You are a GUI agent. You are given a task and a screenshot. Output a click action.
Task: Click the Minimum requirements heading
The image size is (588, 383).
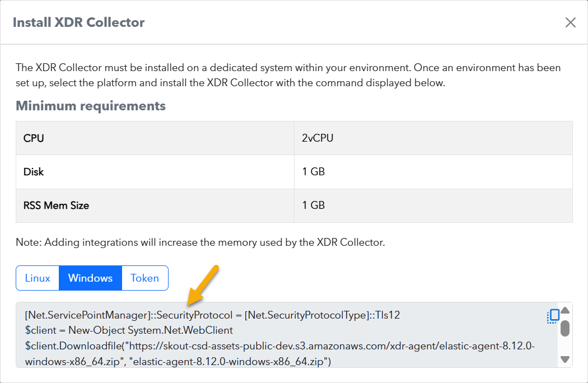[91, 106]
